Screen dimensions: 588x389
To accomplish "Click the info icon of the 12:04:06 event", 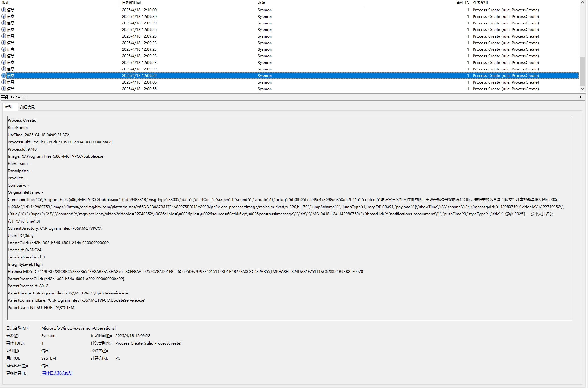I will (4, 82).
